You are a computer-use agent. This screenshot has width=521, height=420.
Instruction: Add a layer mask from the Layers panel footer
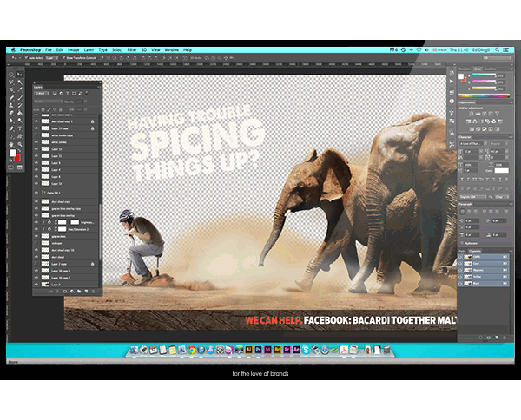(x=65, y=292)
